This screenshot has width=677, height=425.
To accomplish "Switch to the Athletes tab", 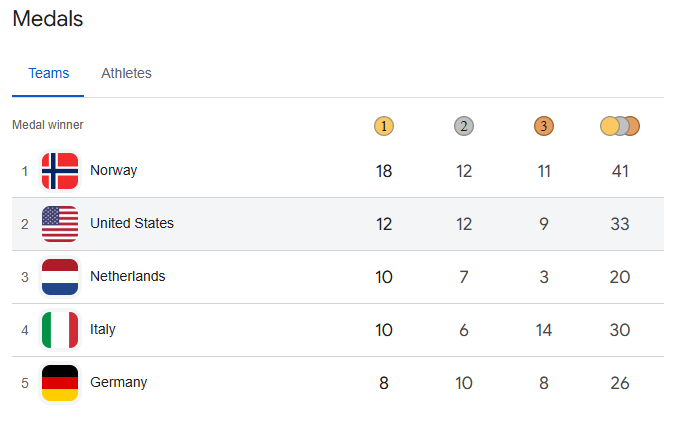I will [x=126, y=73].
